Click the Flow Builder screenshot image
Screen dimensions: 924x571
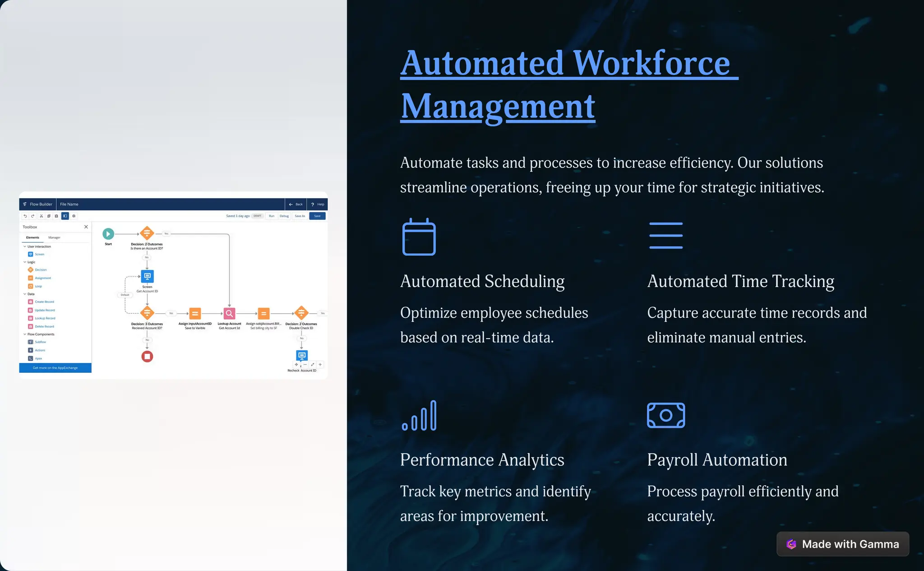[173, 286]
